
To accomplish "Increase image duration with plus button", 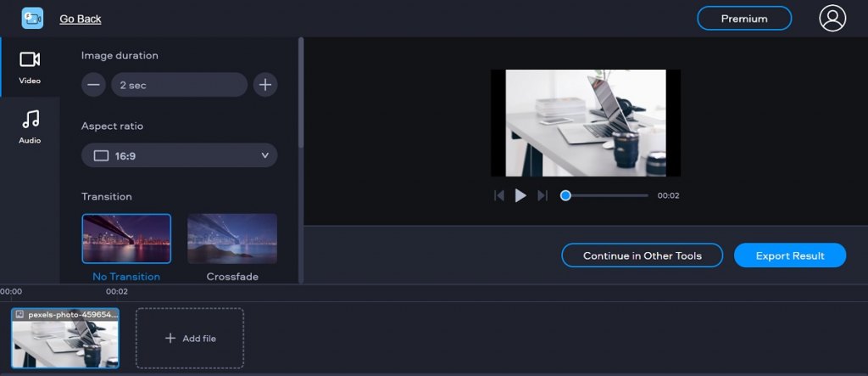I will point(265,85).
